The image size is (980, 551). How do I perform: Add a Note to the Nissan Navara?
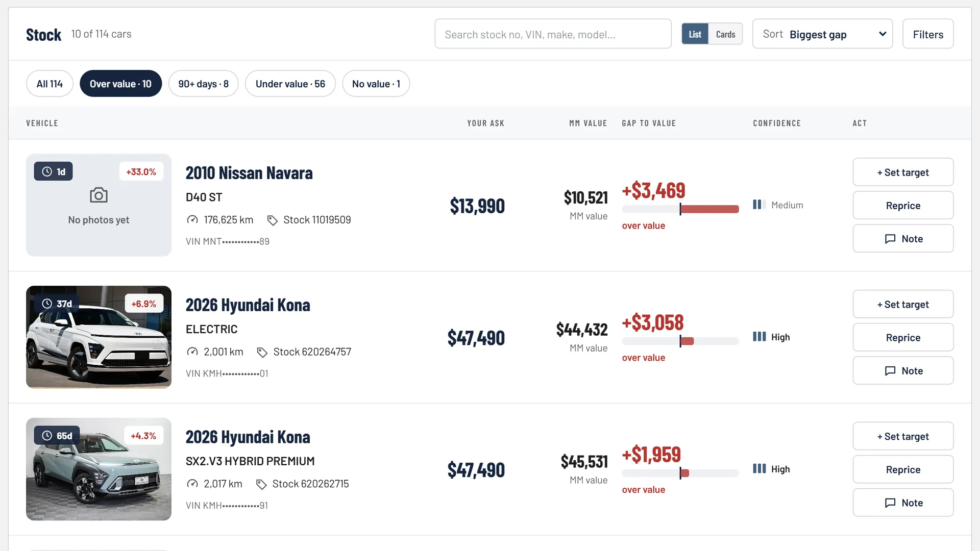(903, 239)
